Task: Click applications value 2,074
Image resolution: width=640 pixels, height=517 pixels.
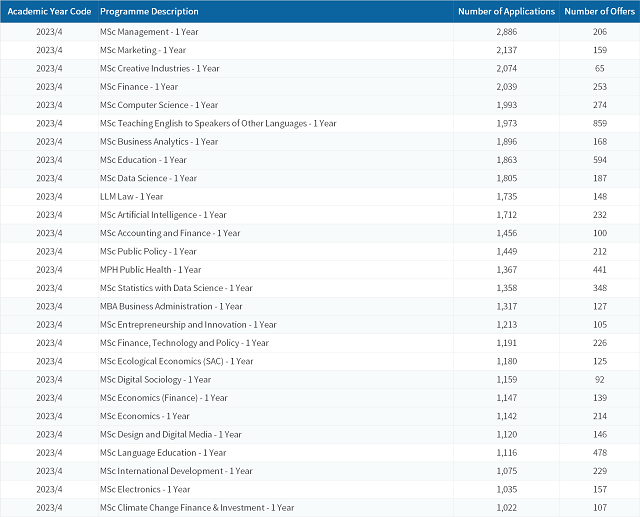Action: click(507, 69)
